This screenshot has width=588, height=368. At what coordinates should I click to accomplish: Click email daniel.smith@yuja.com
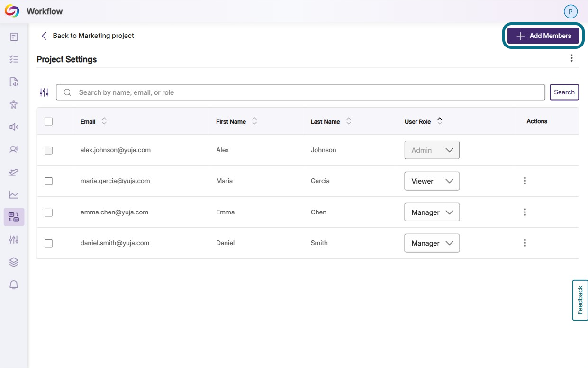point(115,243)
